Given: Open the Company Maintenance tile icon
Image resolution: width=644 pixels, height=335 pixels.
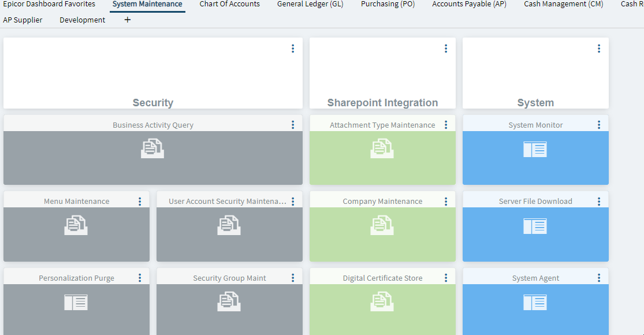Looking at the screenshot, I should point(382,225).
